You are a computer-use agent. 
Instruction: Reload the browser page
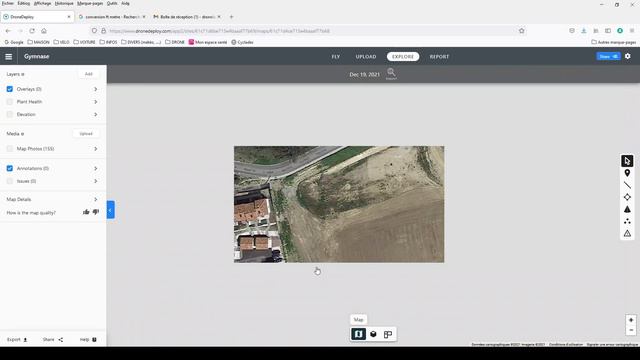[32, 31]
